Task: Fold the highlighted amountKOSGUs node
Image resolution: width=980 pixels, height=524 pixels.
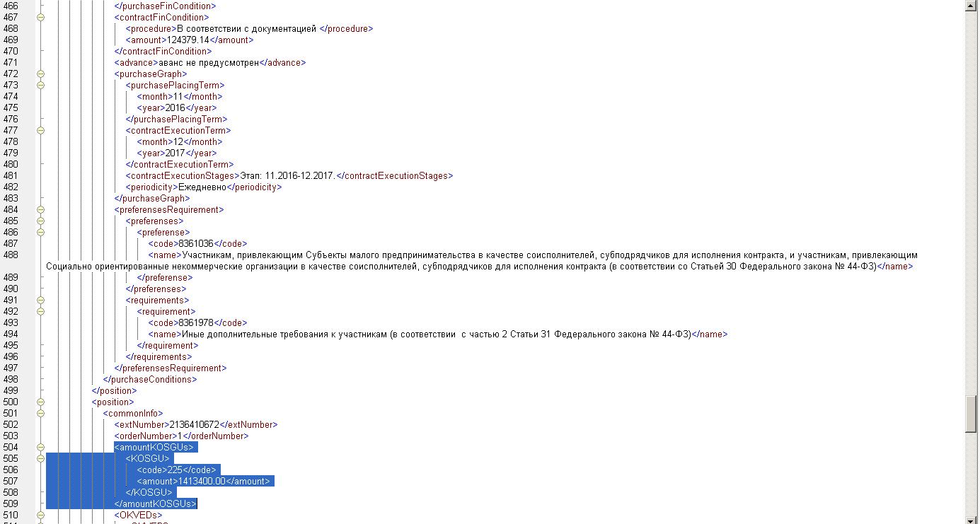Action: (x=40, y=447)
